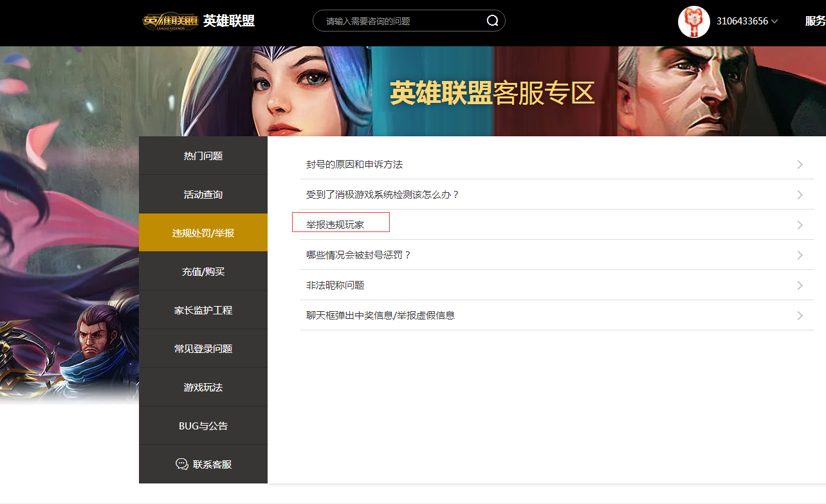
Task: Expand arrow for 封号的原因和申诉方法
Action: pos(800,165)
